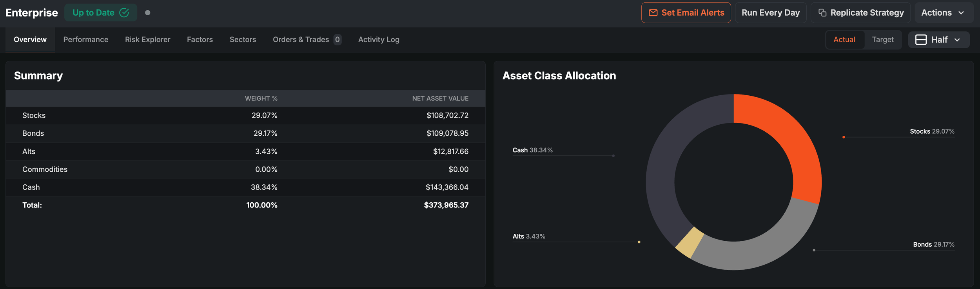980x289 pixels.
Task: Toggle the Run Every Day schedule
Action: (771, 13)
